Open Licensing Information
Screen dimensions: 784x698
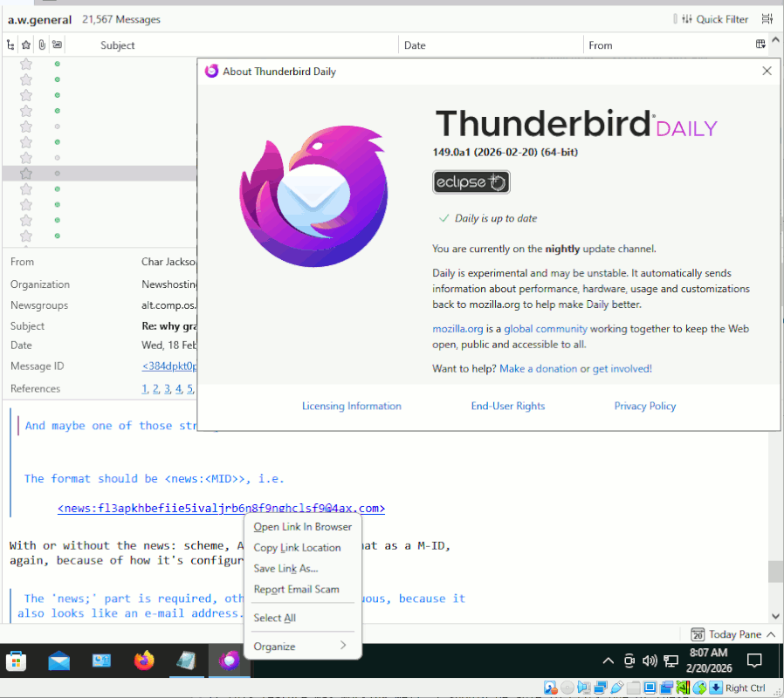352,406
